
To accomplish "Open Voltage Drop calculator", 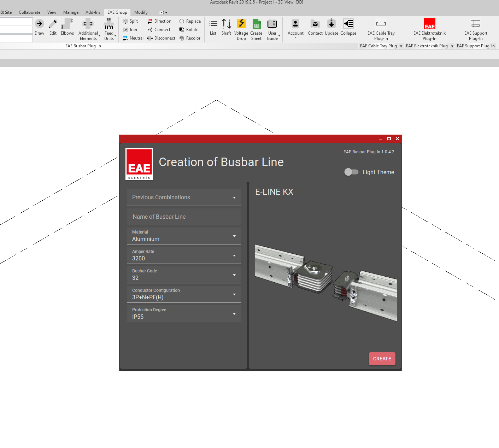I will pyautogui.click(x=241, y=30).
